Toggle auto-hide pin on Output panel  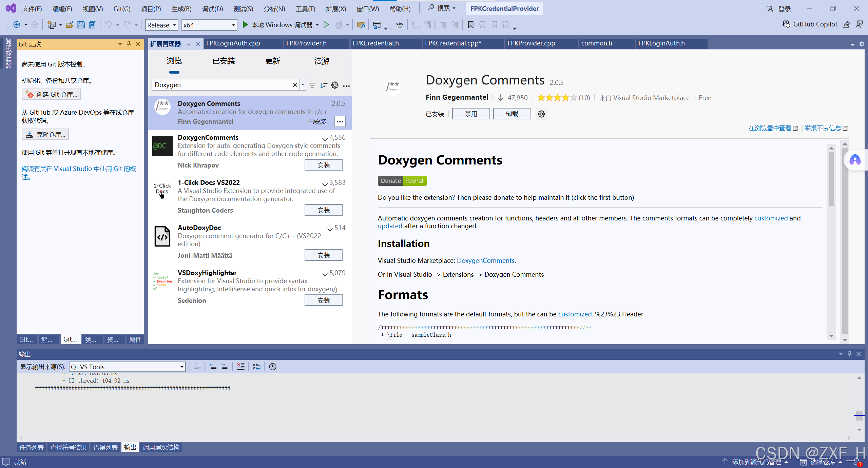(850, 354)
